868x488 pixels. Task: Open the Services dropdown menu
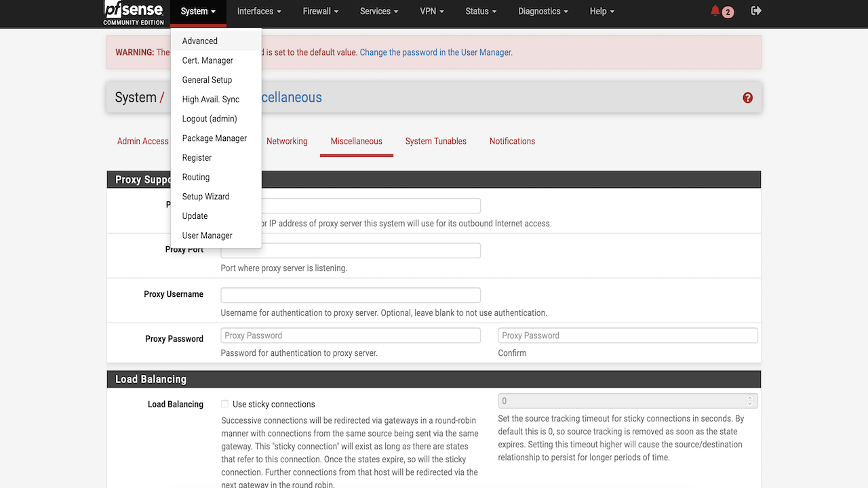tap(379, 12)
